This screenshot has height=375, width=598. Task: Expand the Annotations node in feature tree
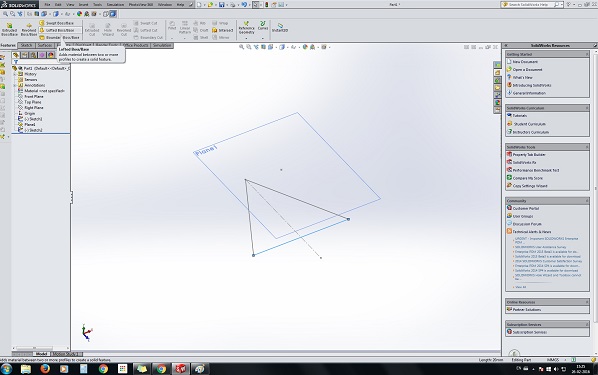click(15, 85)
